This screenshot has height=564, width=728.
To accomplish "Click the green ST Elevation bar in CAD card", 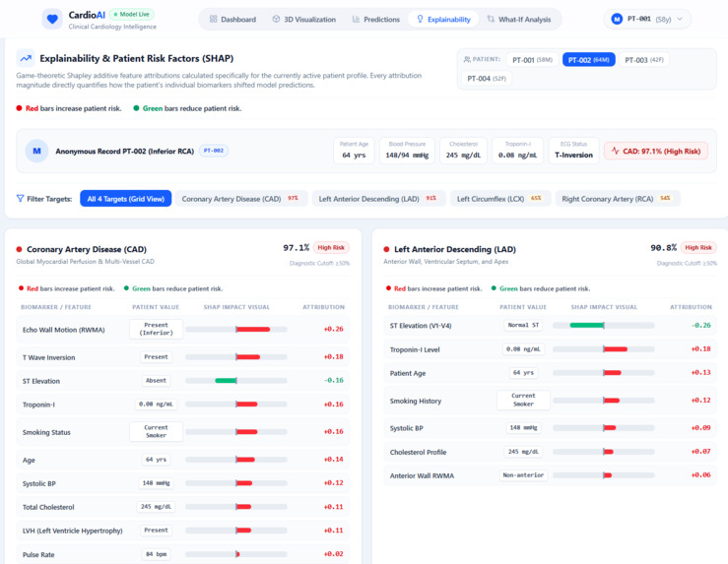I will click(226, 381).
